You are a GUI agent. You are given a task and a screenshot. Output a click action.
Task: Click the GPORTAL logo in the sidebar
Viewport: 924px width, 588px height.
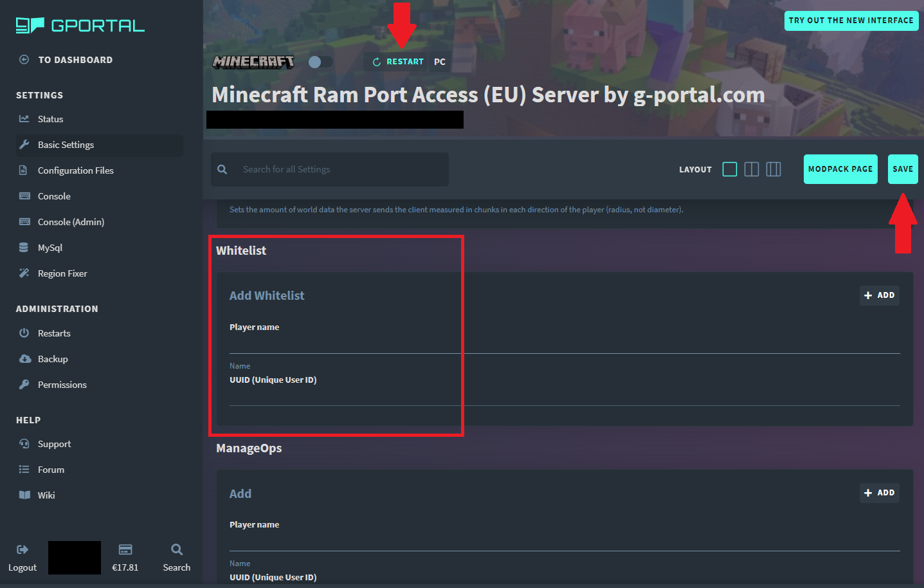80,25
